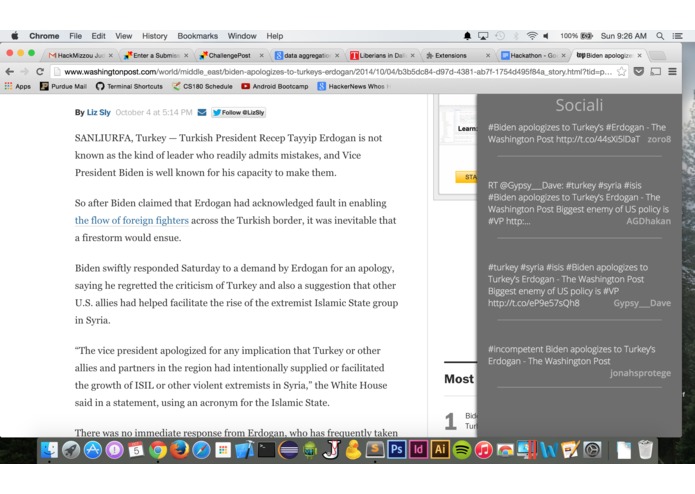Click the Follow @LizSly button
The width and height of the screenshot is (695, 494).
point(238,113)
